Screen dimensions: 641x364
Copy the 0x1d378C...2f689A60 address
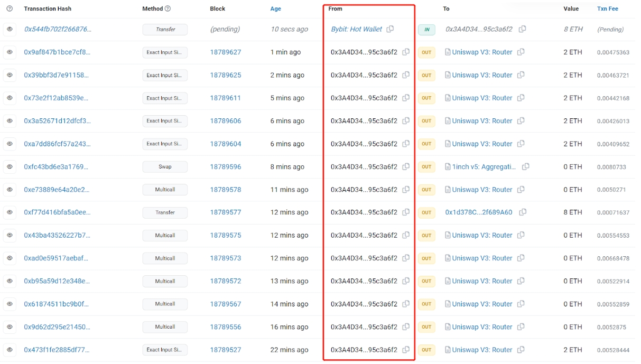(523, 212)
